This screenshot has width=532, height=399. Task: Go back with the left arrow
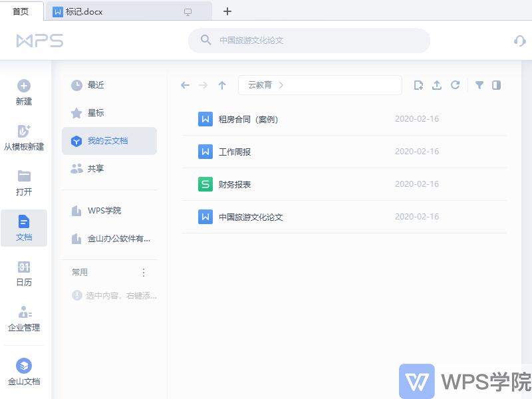[186, 85]
